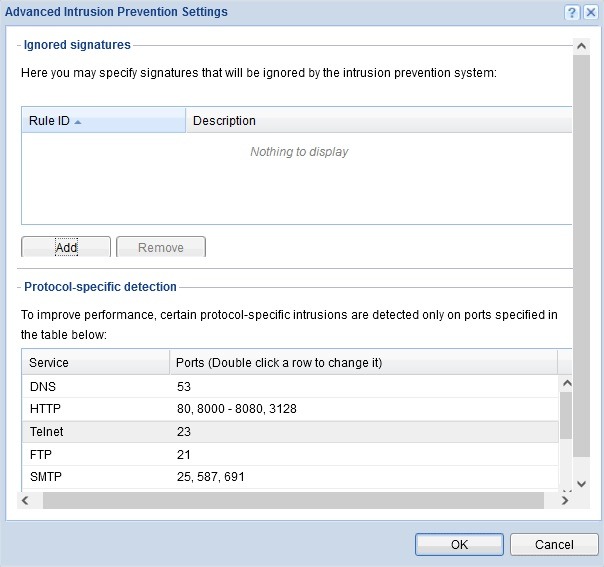Select the DNS service row
This screenshot has width=604, height=567.
[289, 386]
